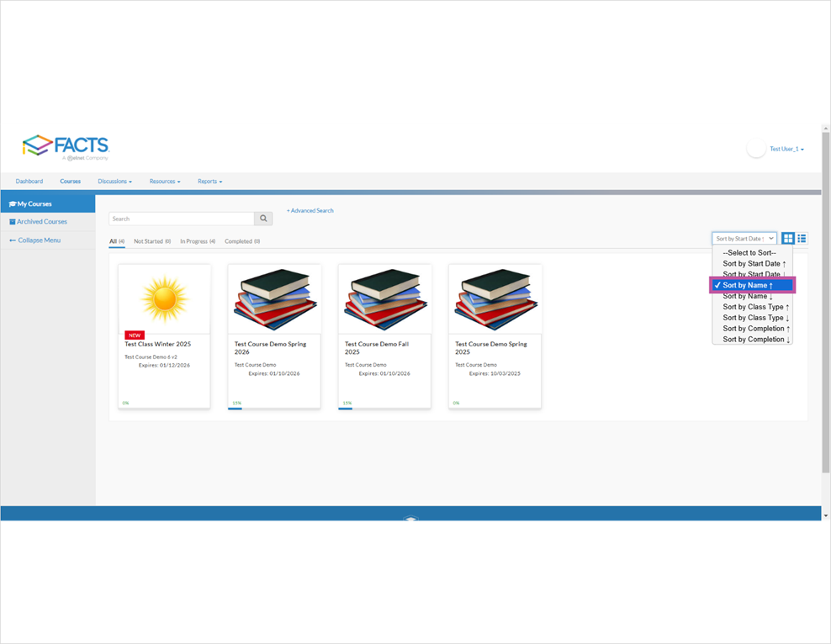The image size is (831, 644).
Task: Go to the Dashboard menu item
Action: point(29,181)
